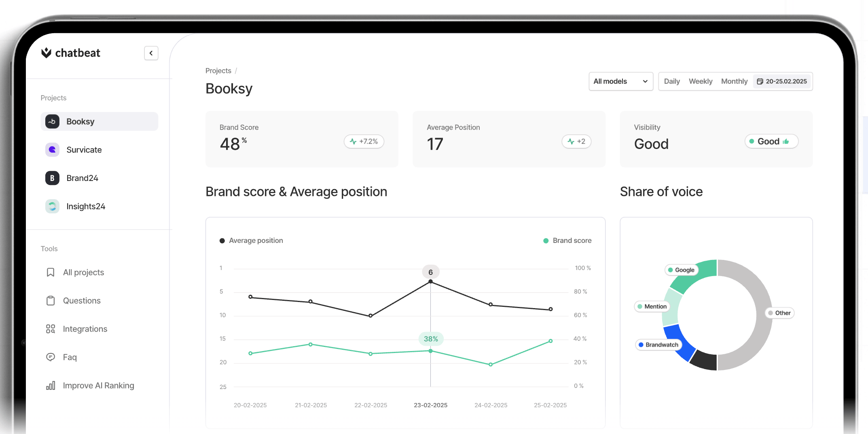Click the Faq speech bubble icon
Screen dimensions: 868x434
(x=51, y=357)
